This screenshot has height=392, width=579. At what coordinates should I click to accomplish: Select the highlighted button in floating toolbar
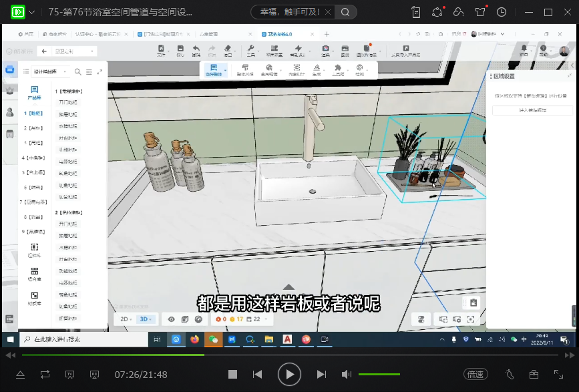pyautogui.click(x=214, y=69)
